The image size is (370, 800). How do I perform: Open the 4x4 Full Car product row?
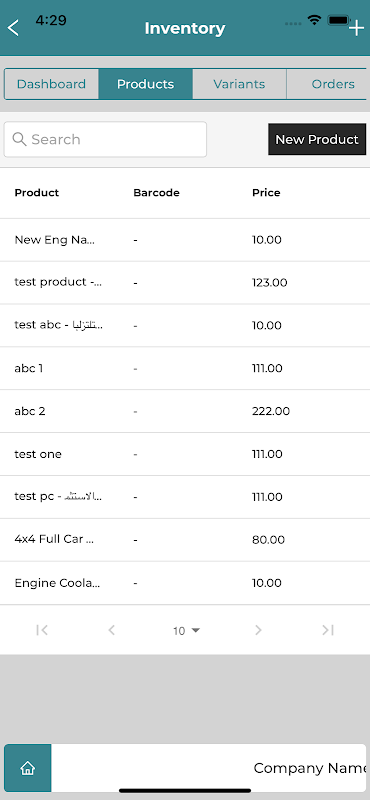click(185, 540)
